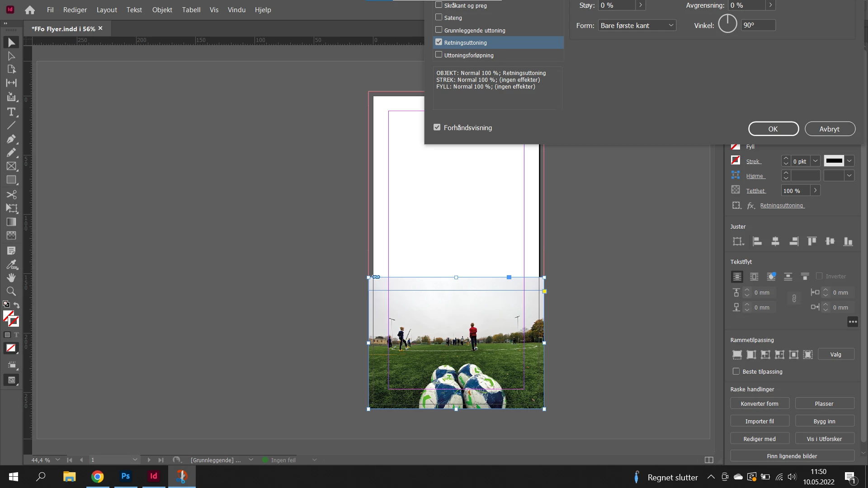The image size is (868, 488).
Task: Click the fill frame proportionally icon
Action: (737, 355)
